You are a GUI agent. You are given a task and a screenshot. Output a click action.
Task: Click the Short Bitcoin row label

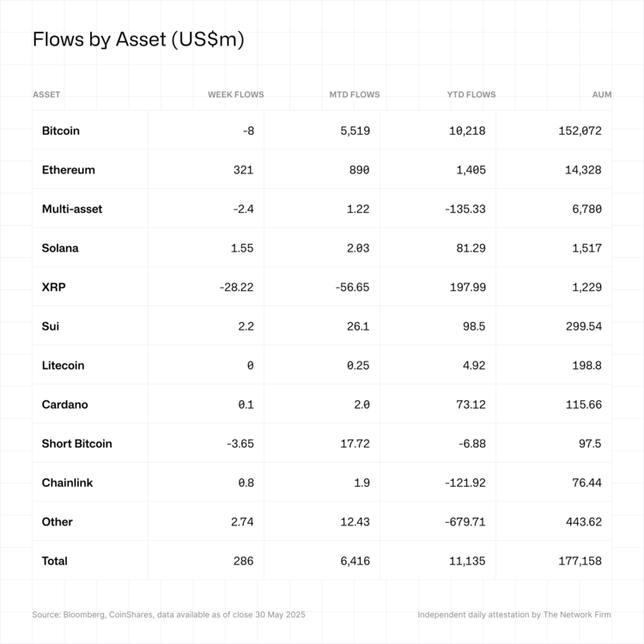(77, 444)
